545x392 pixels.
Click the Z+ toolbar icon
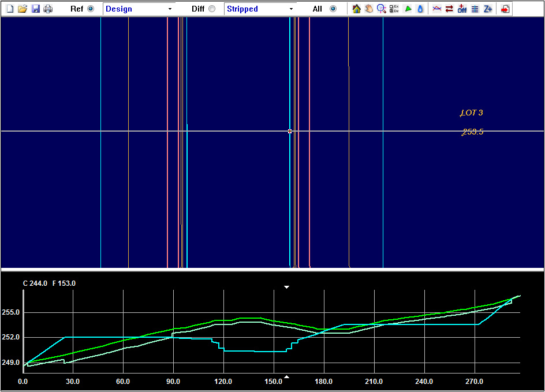488,9
